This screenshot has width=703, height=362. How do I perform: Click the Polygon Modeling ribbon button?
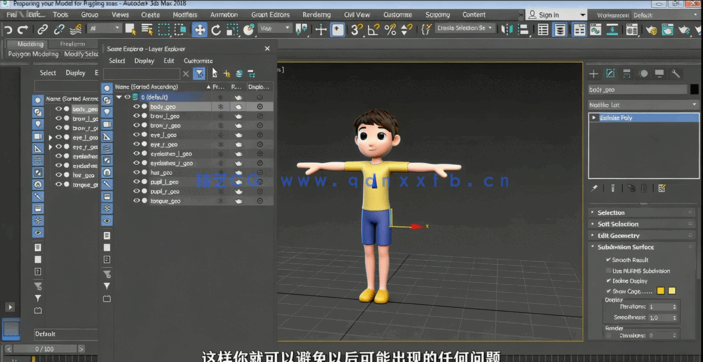(x=33, y=54)
